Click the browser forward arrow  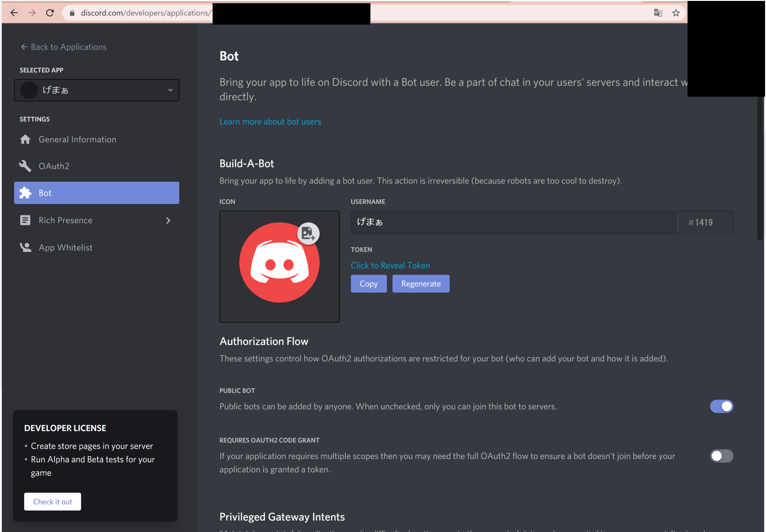pyautogui.click(x=32, y=13)
